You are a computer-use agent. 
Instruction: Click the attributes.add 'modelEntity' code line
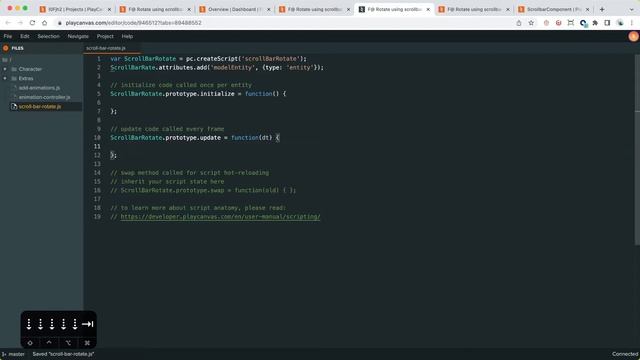point(217,68)
